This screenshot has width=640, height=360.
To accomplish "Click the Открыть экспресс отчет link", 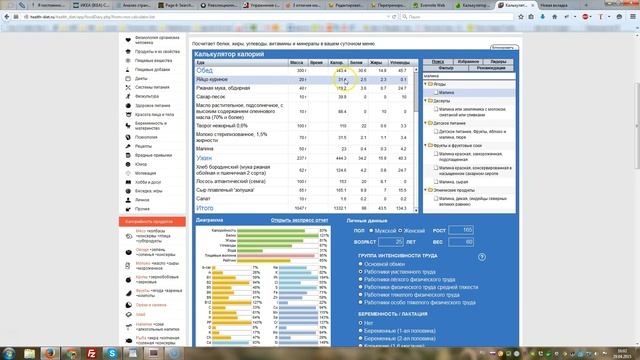I will click(x=299, y=220).
